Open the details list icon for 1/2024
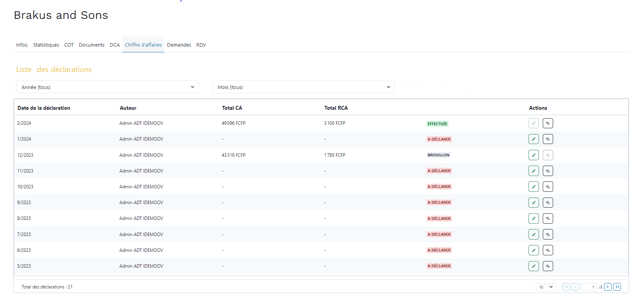This screenshot has width=644, height=305. [x=548, y=139]
